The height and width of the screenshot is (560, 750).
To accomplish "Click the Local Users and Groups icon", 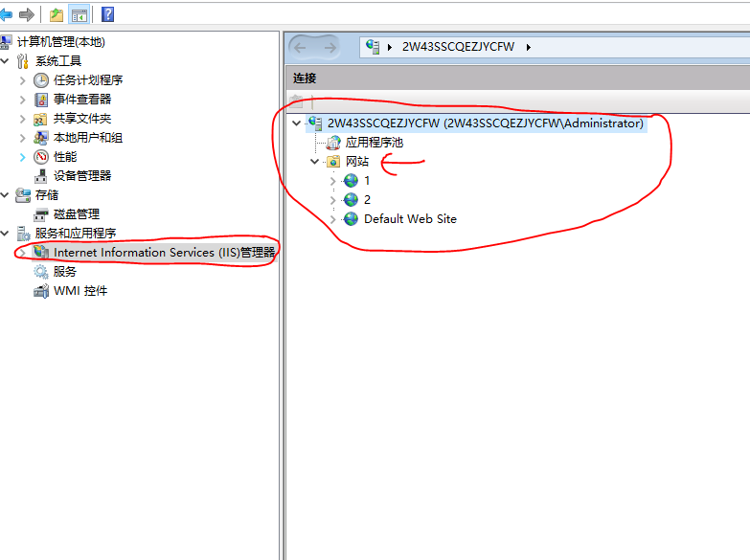I will [41, 138].
